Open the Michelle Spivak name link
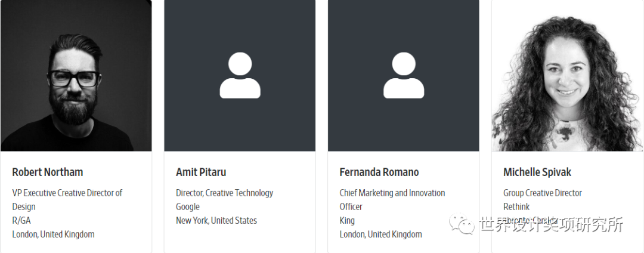Image resolution: width=644 pixels, height=253 pixels. pos(537,172)
